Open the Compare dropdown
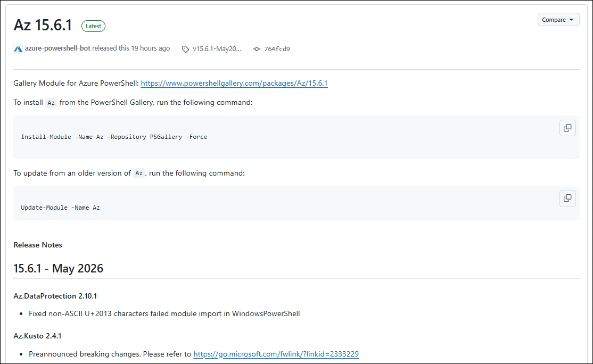 [x=558, y=20]
